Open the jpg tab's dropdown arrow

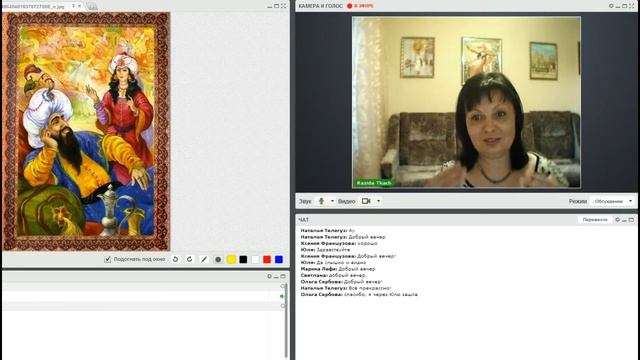[73, 6]
